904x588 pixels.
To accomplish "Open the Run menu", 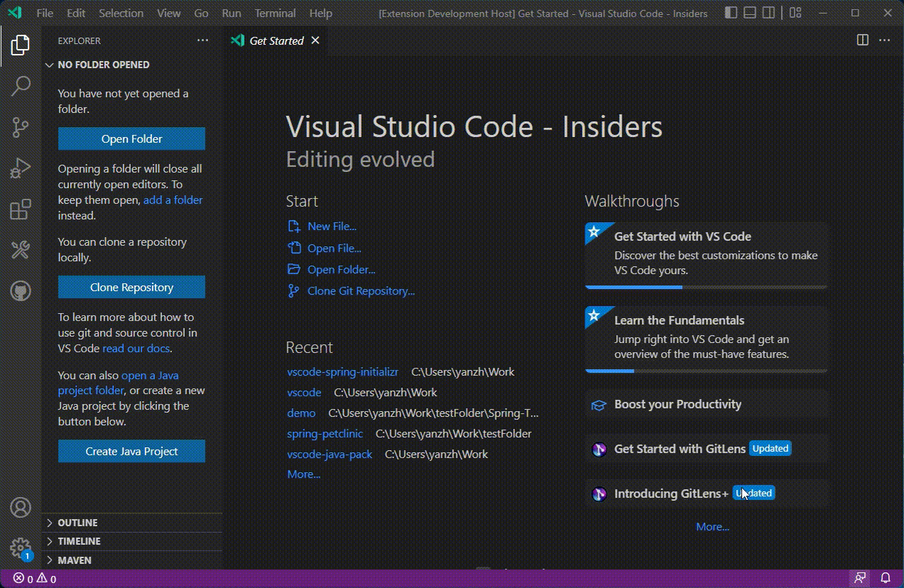I will 232,13.
